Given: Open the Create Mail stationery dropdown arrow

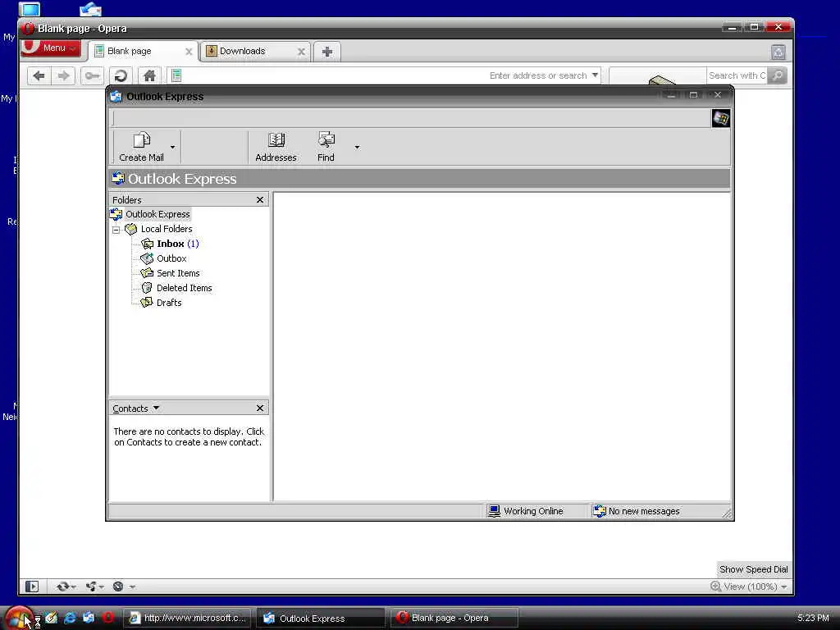Looking at the screenshot, I should tap(172, 147).
